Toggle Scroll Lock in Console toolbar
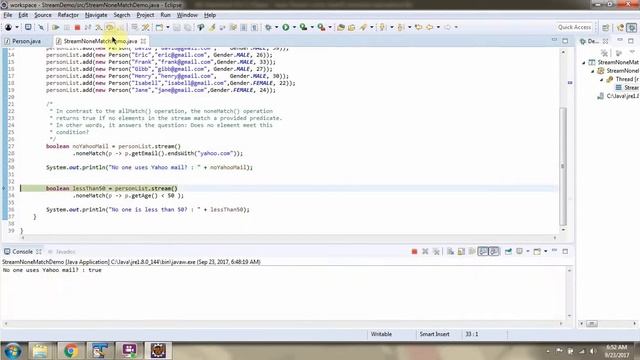Viewport: 640px width, 360px height. (461, 251)
